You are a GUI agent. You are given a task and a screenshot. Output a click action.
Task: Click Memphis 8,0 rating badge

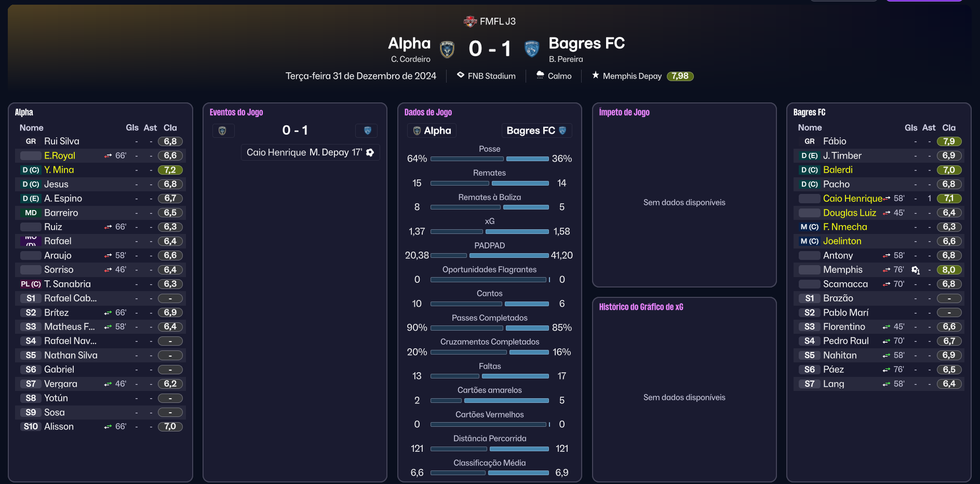coord(949,270)
